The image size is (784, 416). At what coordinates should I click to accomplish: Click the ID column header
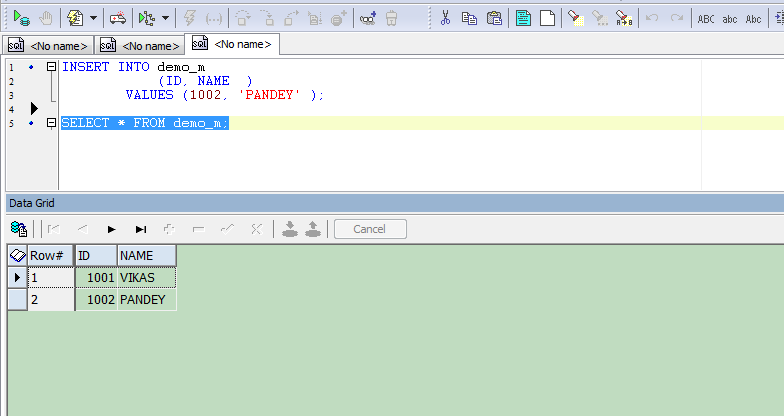coord(96,256)
